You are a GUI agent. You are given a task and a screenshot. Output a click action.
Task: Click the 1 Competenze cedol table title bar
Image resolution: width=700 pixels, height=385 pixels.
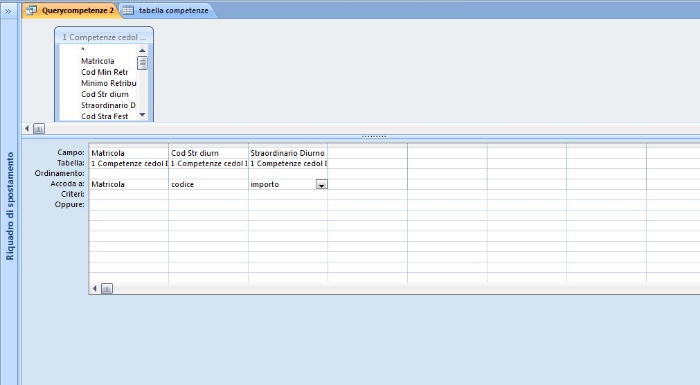click(104, 37)
